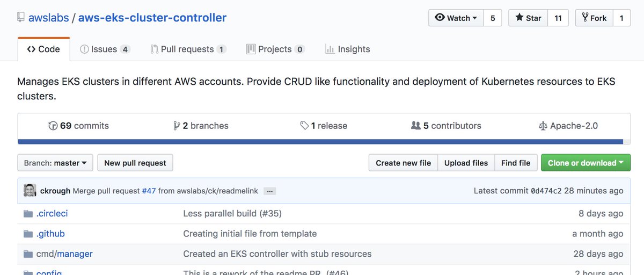Open the Watch dropdown button

[456, 18]
